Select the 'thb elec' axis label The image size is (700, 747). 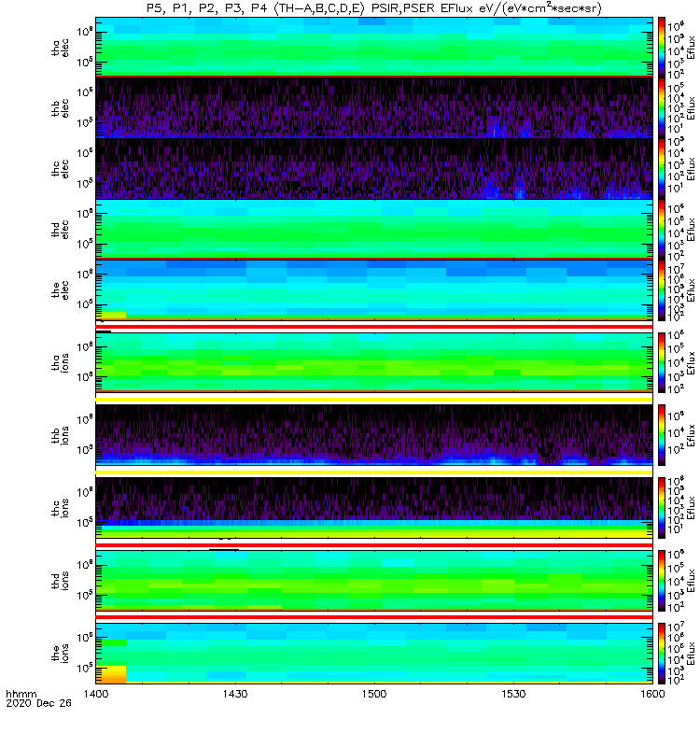61,108
